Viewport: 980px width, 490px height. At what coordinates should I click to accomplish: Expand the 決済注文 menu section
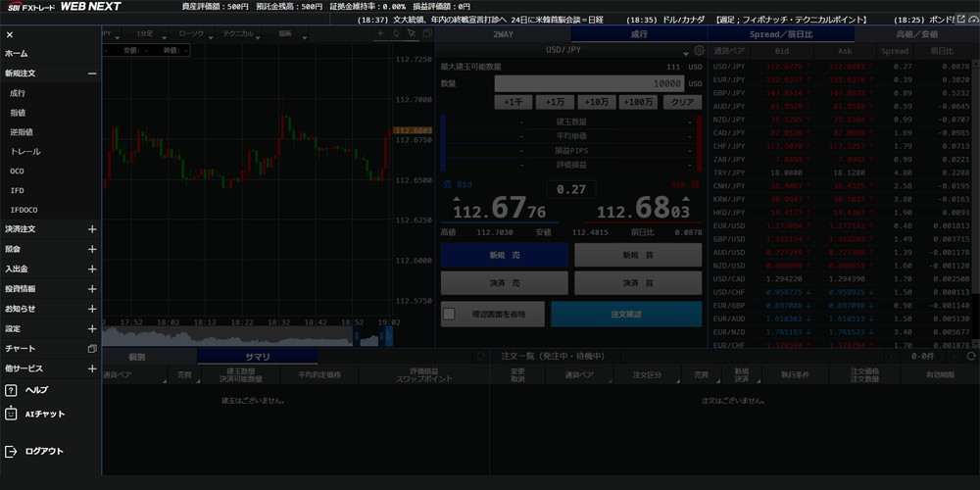tap(92, 229)
